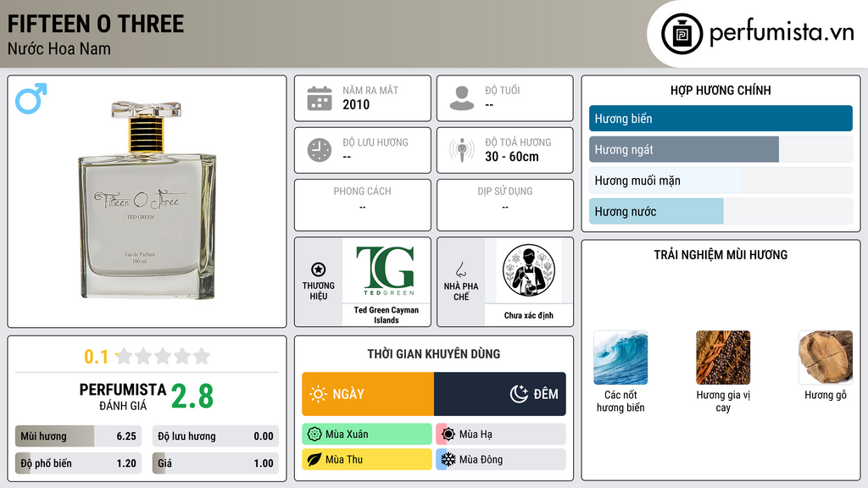
Task: Click the Dịp sử dụng card
Action: click(x=505, y=205)
